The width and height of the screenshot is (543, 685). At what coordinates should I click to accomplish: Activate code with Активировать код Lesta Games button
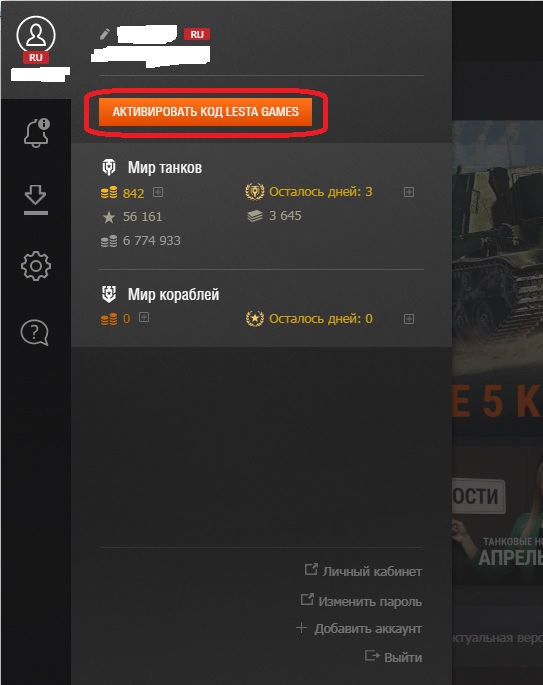click(205, 112)
